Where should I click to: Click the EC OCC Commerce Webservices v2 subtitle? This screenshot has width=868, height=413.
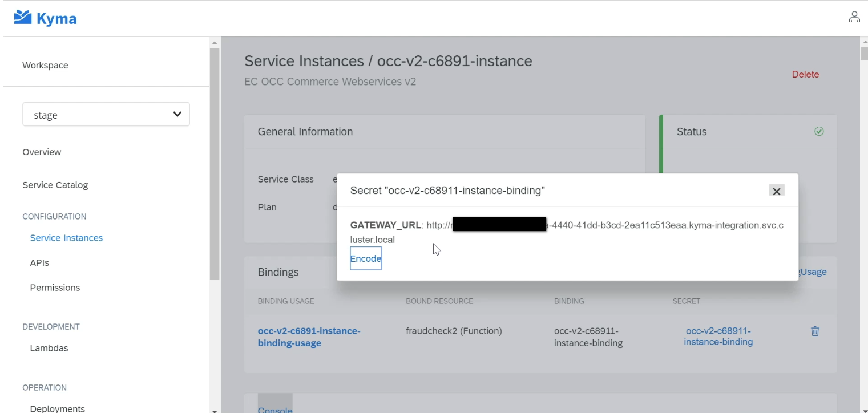point(330,82)
